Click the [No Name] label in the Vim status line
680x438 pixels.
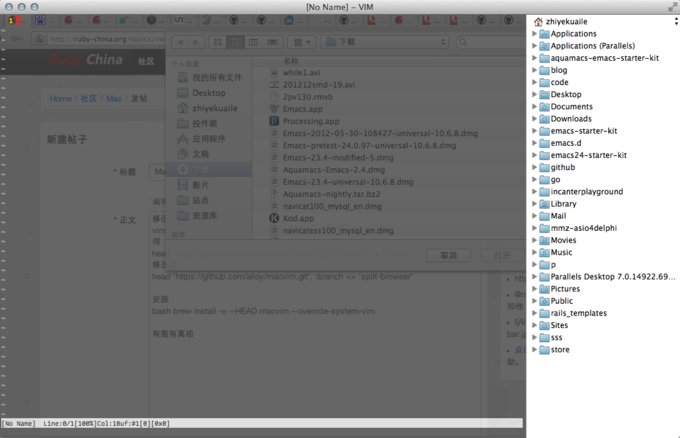coord(18,423)
